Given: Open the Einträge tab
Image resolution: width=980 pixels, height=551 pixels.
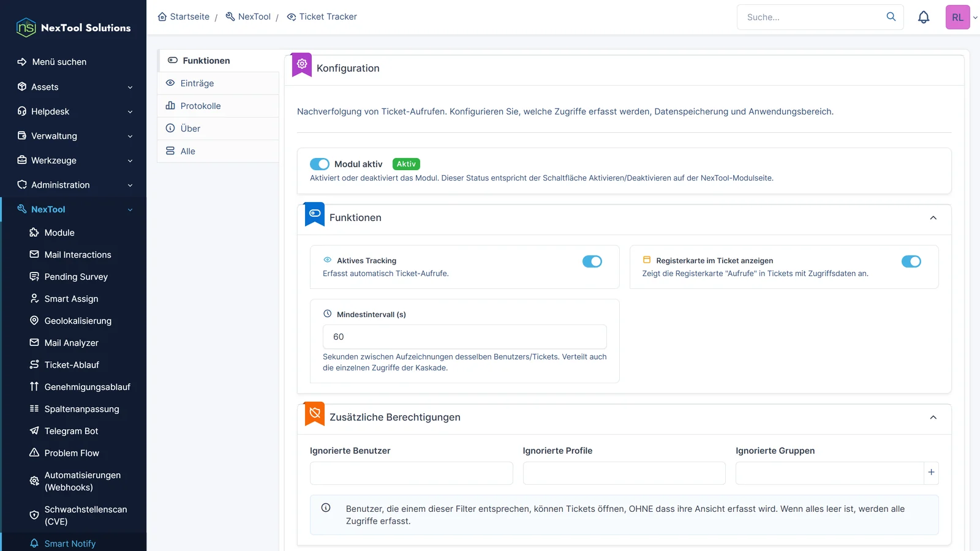Looking at the screenshot, I should click(218, 83).
